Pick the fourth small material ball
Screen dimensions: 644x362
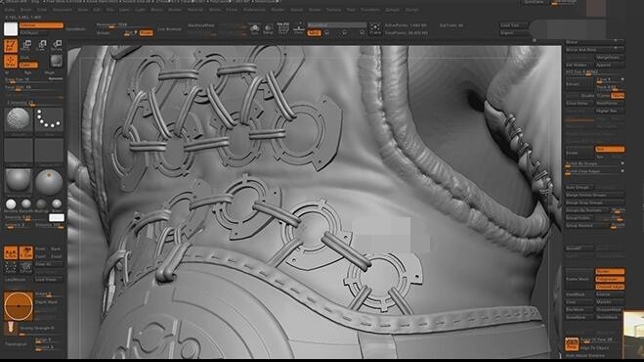pos(57,204)
